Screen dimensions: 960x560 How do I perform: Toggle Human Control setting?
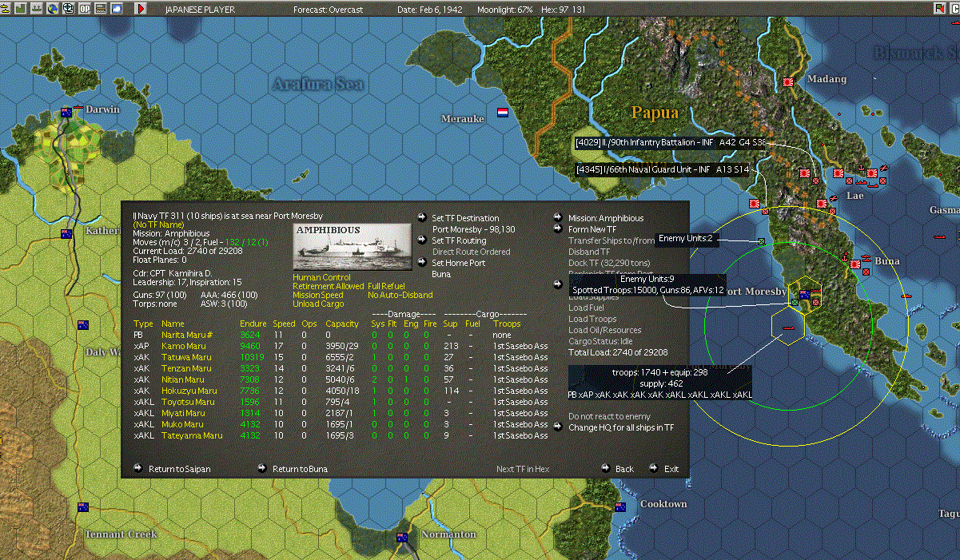[321, 278]
